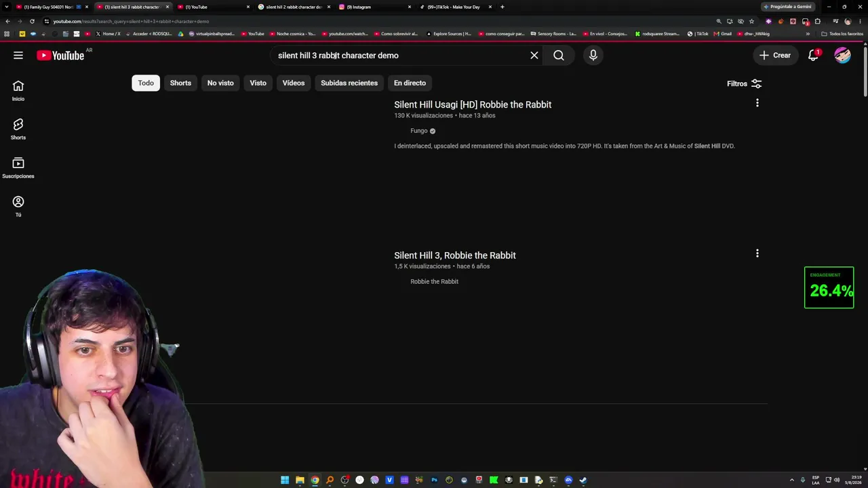Open the Gmail bookmark

(x=723, y=34)
